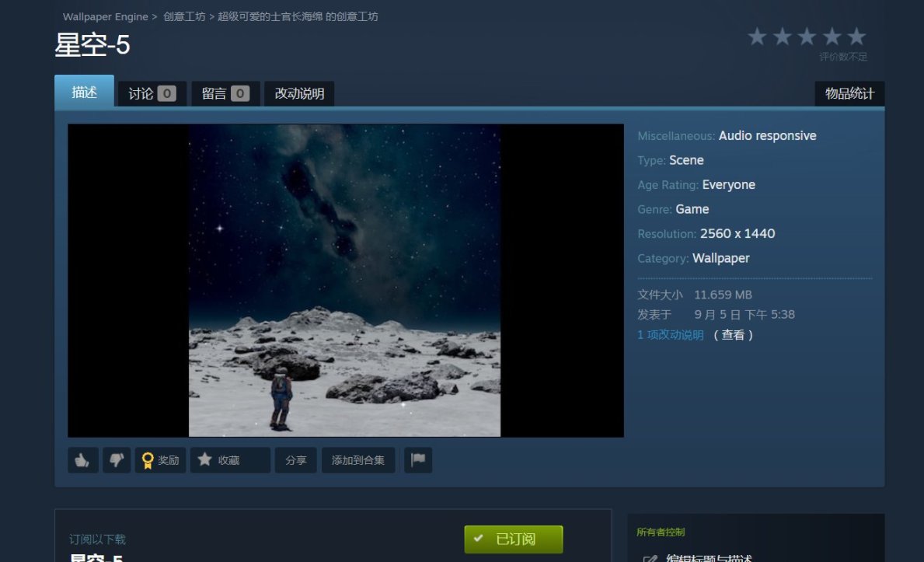The image size is (924, 562).
Task: Click the 星空-5 page title
Action: tap(92, 45)
